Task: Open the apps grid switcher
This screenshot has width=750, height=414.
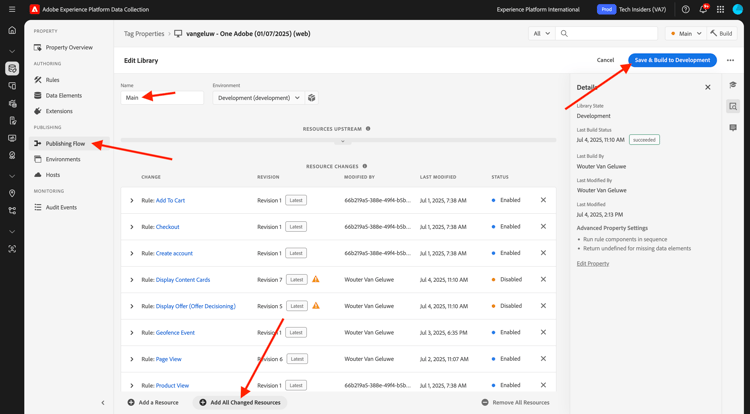Action: coord(720,9)
